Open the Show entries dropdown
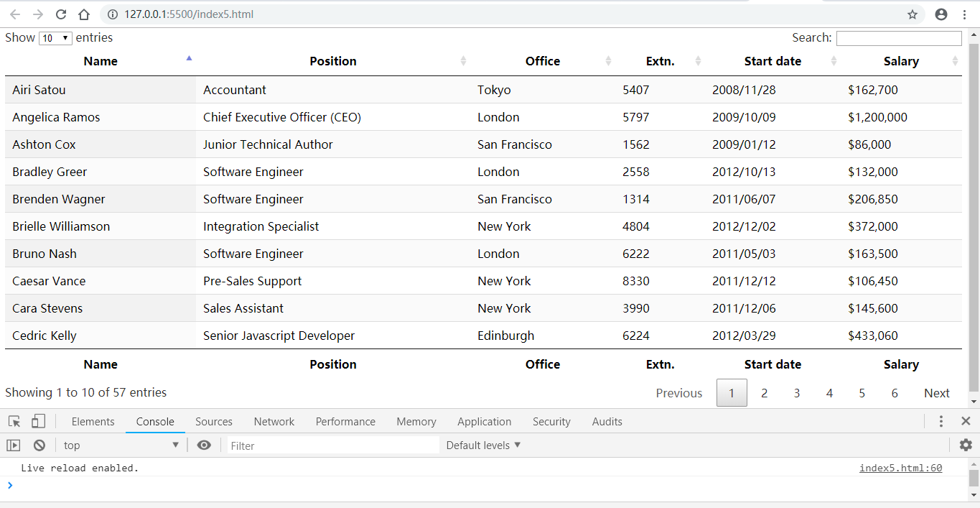The width and height of the screenshot is (980, 508). coord(55,37)
